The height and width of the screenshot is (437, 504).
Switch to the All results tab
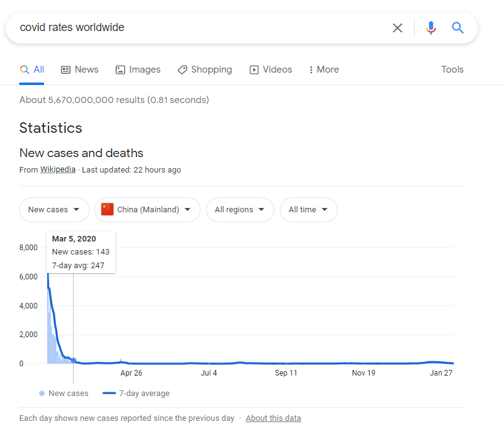coord(32,70)
